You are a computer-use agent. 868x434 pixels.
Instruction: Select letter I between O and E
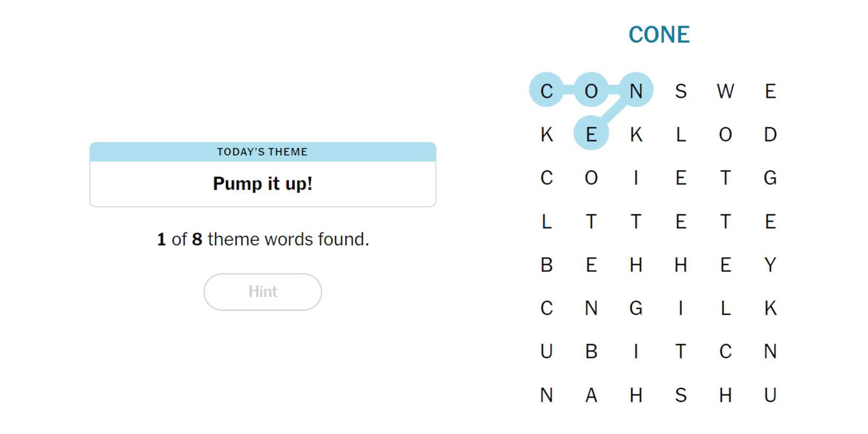636,178
